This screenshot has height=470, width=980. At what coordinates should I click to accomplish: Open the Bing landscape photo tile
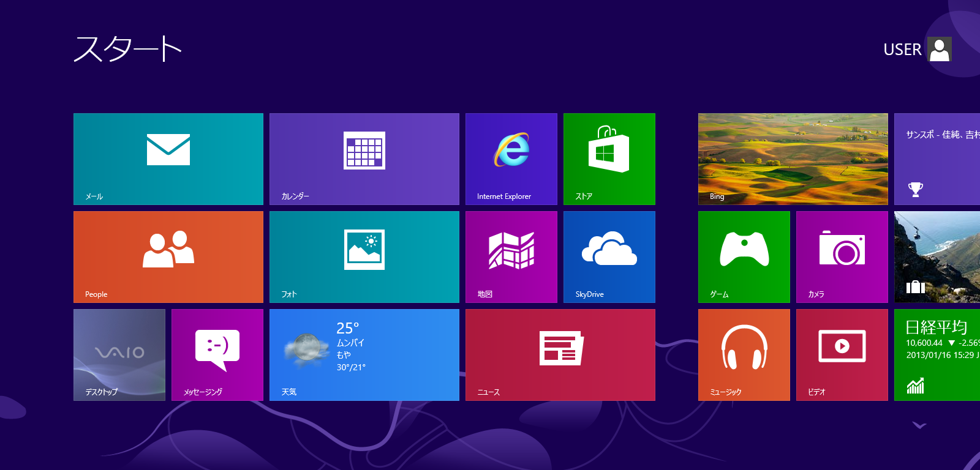click(x=793, y=159)
